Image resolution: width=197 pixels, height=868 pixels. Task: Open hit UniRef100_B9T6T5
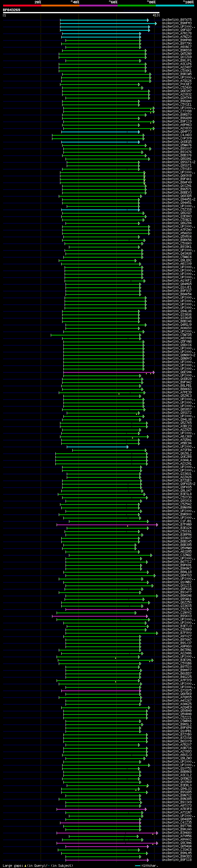tap(177, 20)
